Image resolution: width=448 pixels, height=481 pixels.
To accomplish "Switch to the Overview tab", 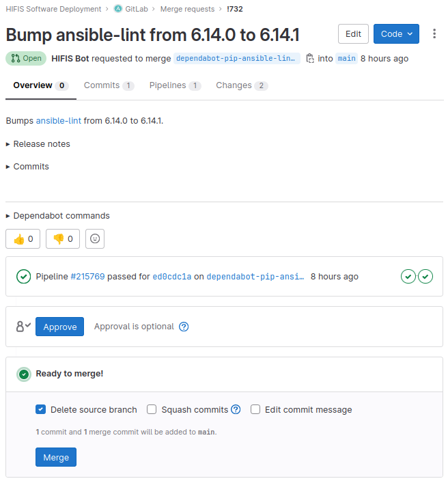I will coord(41,85).
